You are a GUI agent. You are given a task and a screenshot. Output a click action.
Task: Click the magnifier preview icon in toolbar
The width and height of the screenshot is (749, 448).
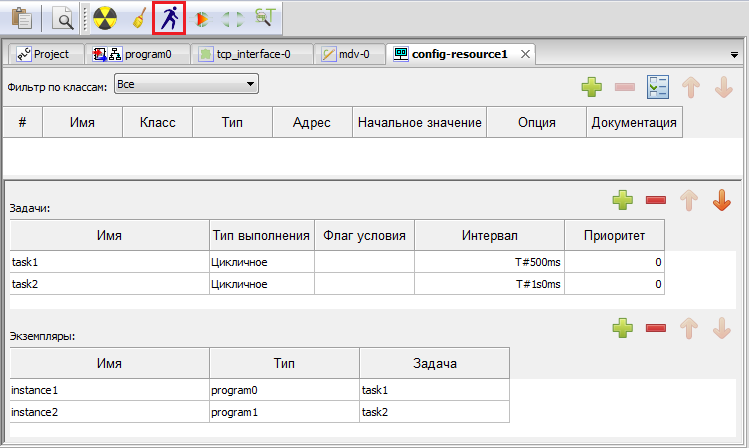pyautogui.click(x=61, y=17)
